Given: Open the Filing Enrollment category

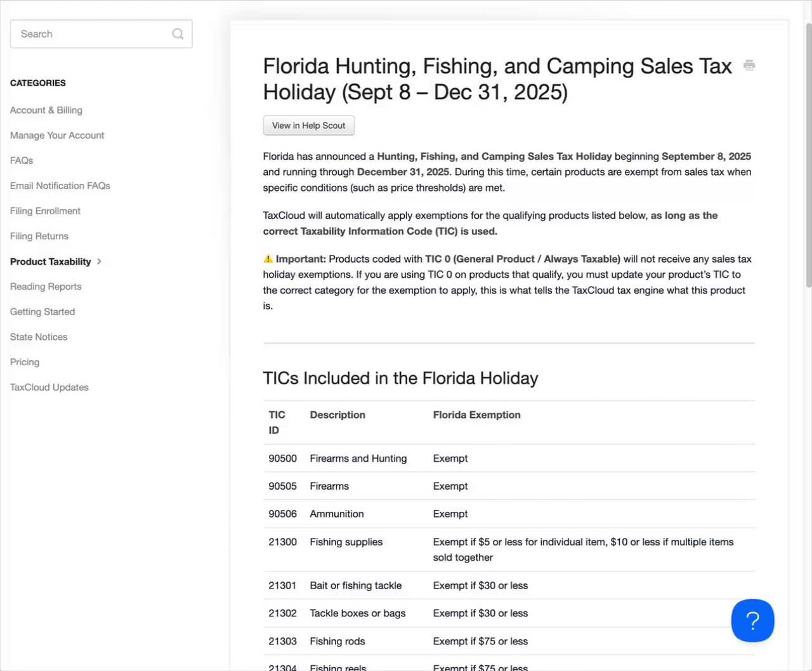Looking at the screenshot, I should tap(45, 211).
